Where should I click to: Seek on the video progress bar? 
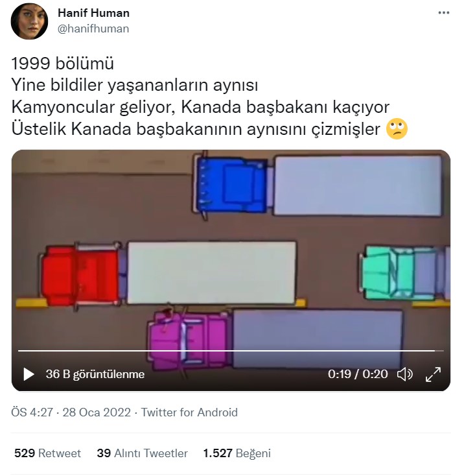pyautogui.click(x=231, y=351)
